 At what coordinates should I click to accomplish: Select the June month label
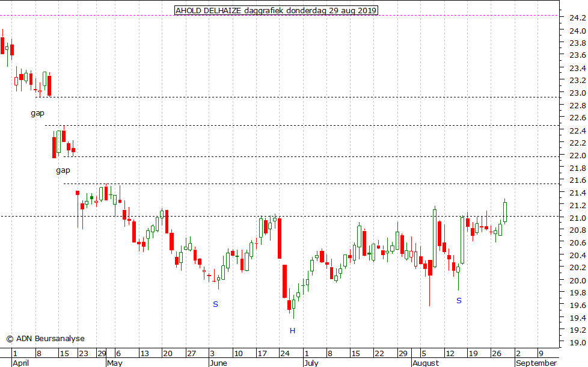pyautogui.click(x=219, y=363)
